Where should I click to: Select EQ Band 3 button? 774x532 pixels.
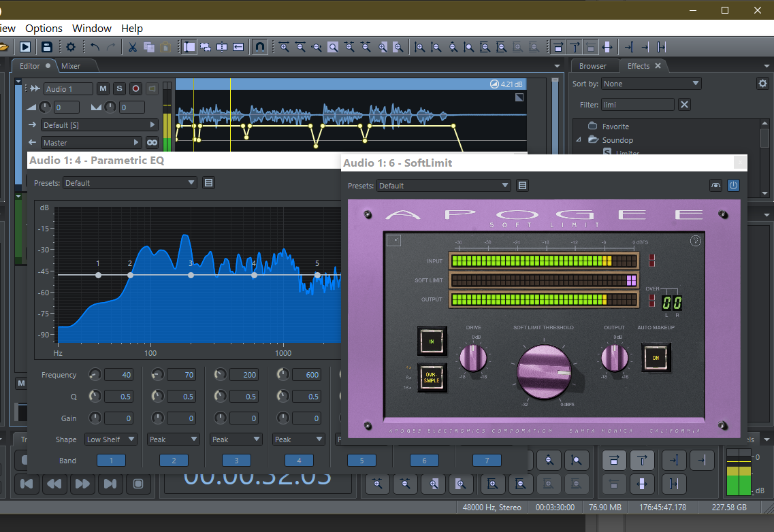coord(236,461)
